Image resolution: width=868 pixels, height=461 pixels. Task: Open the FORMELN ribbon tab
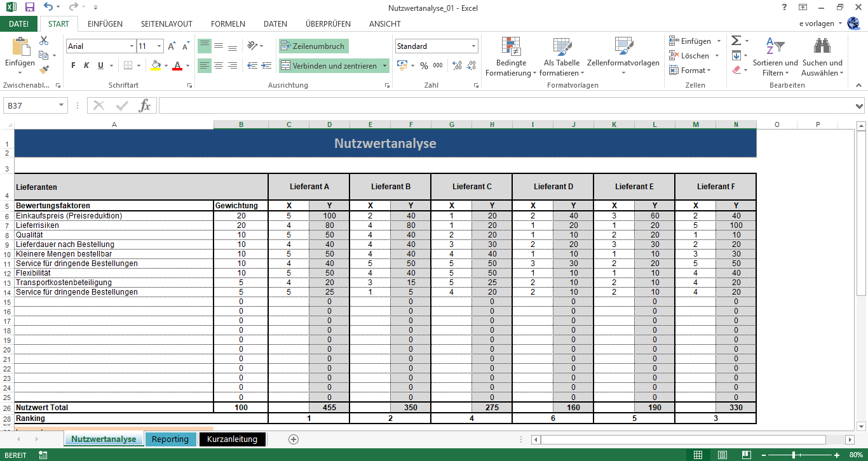(227, 24)
